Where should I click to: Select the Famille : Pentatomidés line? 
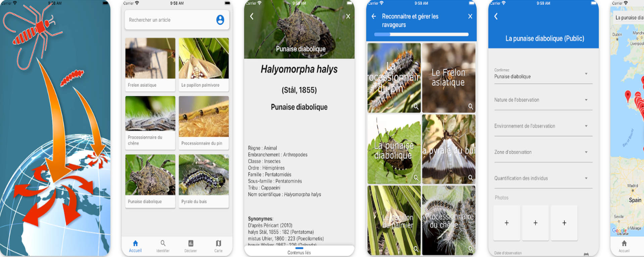(x=270, y=174)
